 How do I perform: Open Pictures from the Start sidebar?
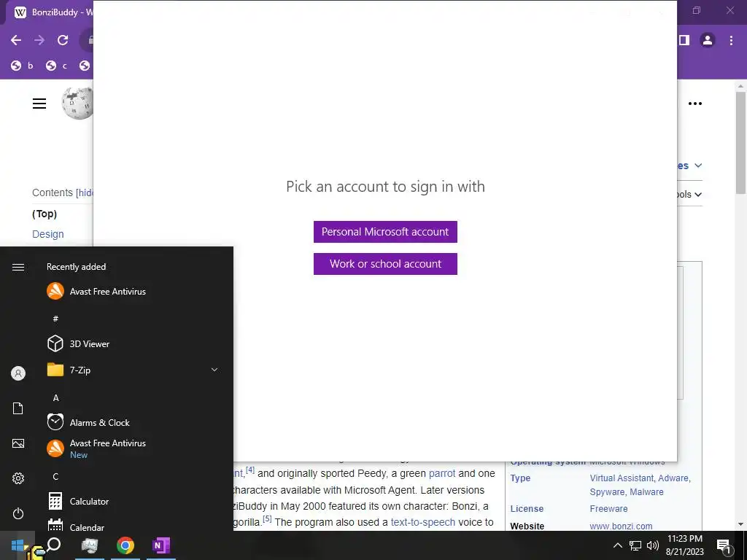(x=18, y=443)
